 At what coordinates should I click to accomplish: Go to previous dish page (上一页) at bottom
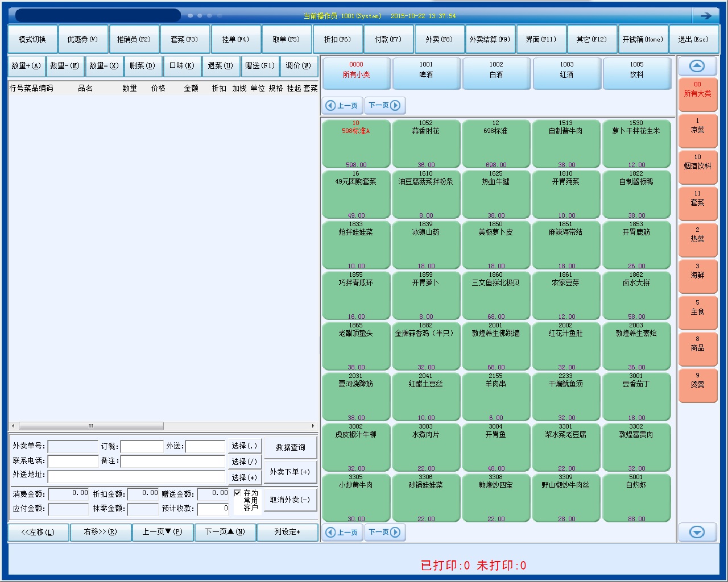(x=342, y=532)
